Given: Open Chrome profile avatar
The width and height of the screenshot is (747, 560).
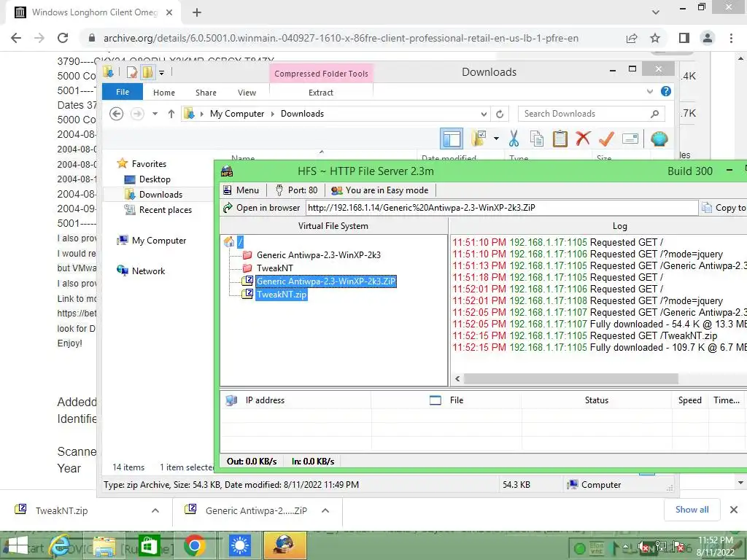Looking at the screenshot, I should [x=708, y=38].
